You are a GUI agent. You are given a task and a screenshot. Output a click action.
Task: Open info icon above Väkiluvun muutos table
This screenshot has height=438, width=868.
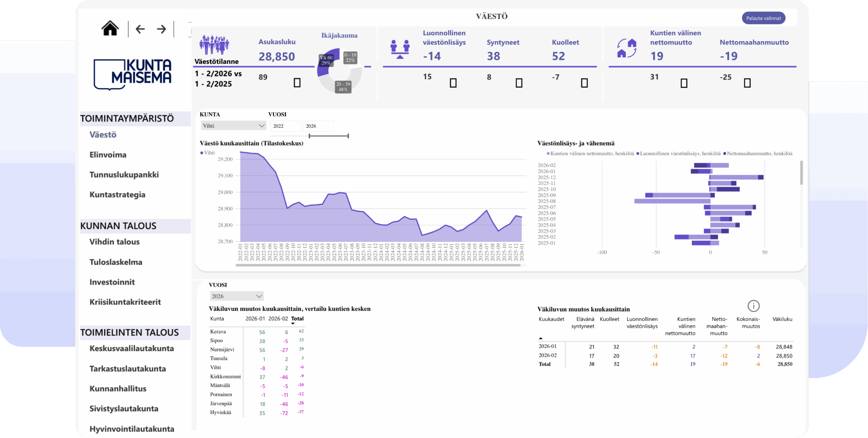753,306
